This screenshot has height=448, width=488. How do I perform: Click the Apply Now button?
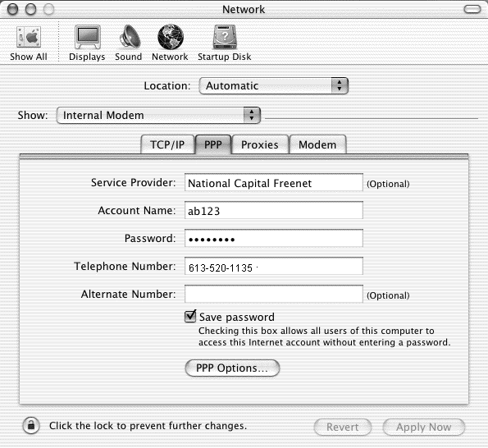tap(423, 427)
